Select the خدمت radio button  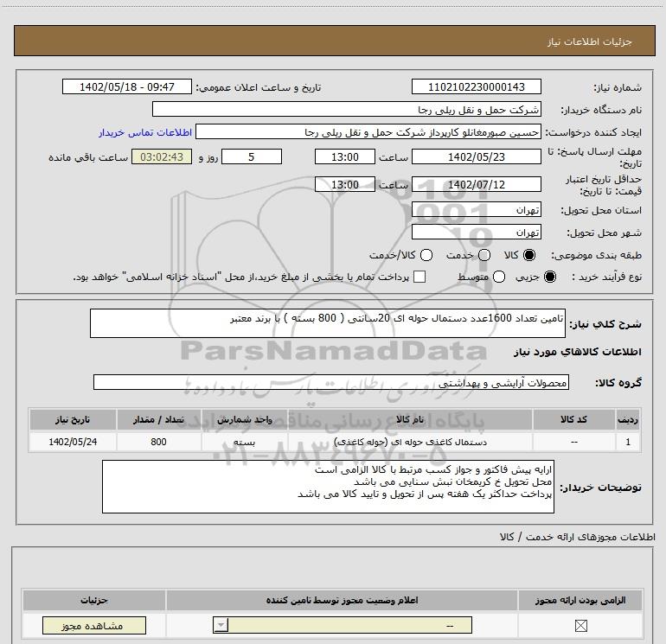[484, 255]
